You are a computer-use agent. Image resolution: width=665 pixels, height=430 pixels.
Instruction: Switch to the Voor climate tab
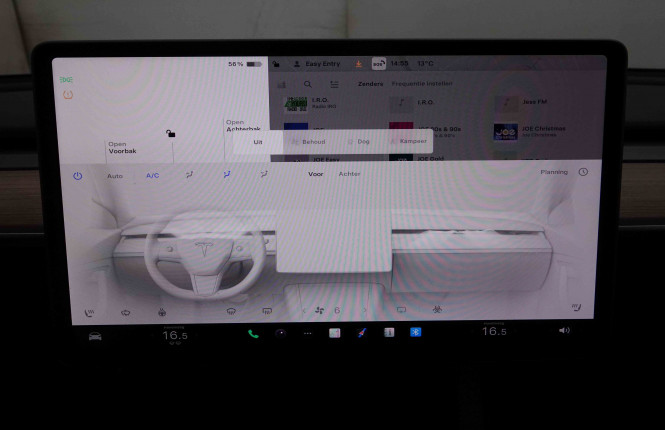click(315, 174)
